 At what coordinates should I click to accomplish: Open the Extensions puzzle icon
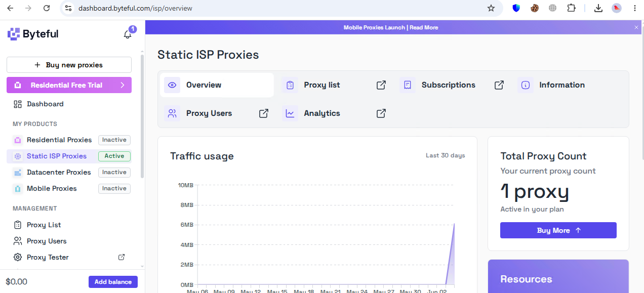pos(571,8)
